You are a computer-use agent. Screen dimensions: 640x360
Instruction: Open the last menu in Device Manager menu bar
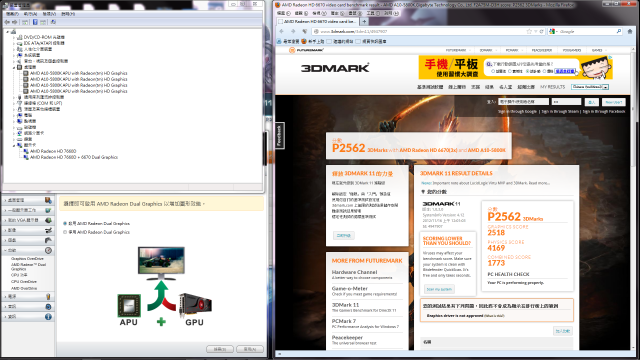[x=68, y=14]
